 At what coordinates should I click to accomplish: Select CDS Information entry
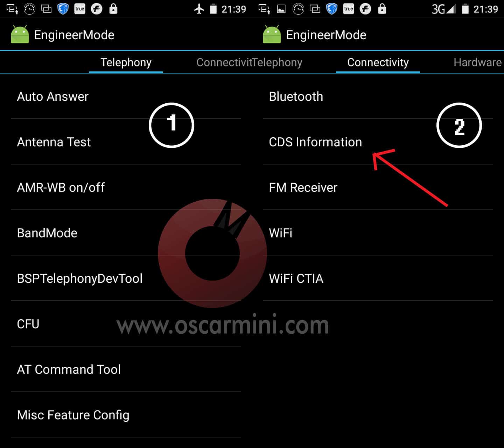(378, 142)
